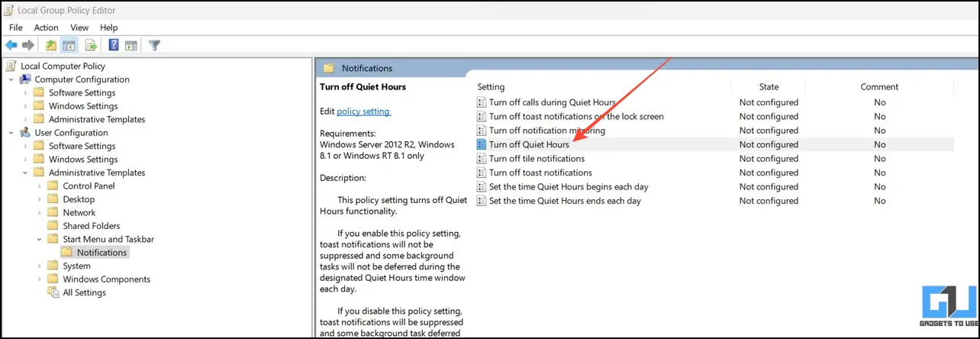Image resolution: width=980 pixels, height=339 pixels.
Task: Select 'Turn off calls during Quiet Hours' setting
Action: [x=552, y=102]
